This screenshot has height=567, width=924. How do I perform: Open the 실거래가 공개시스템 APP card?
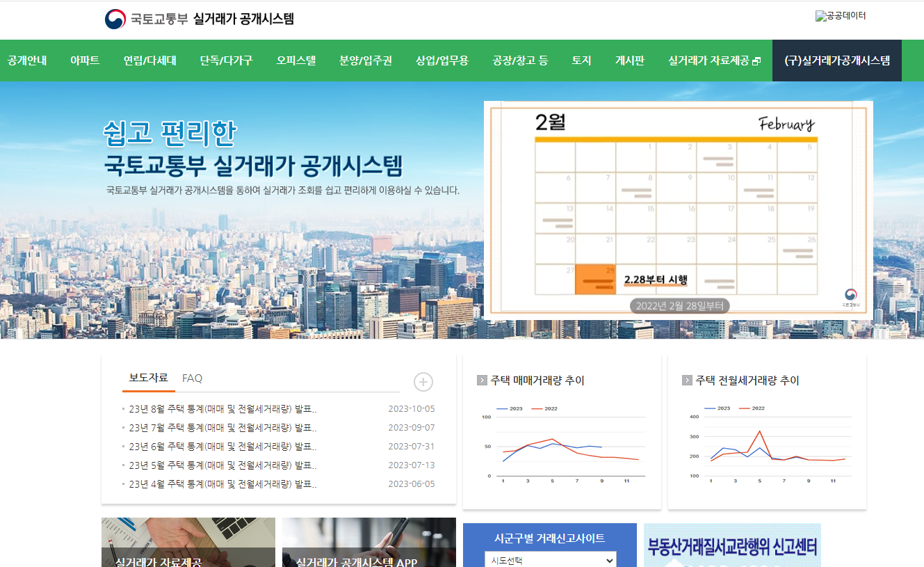coord(369,543)
